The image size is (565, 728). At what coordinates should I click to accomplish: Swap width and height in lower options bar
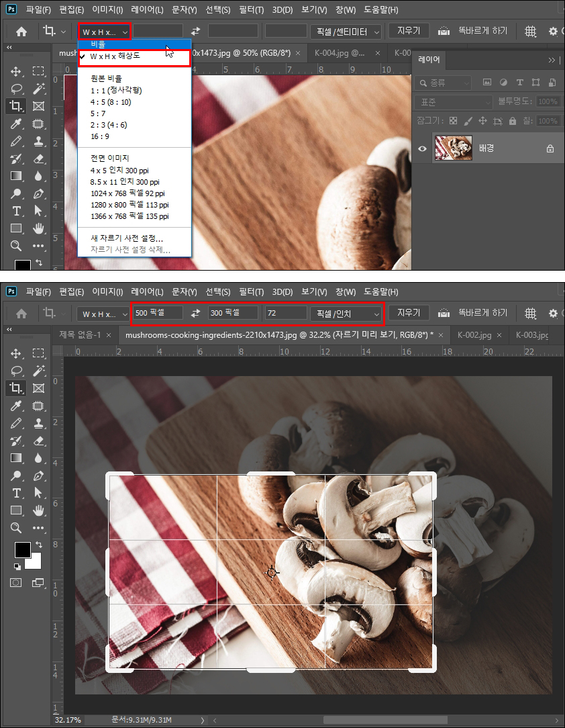195,314
